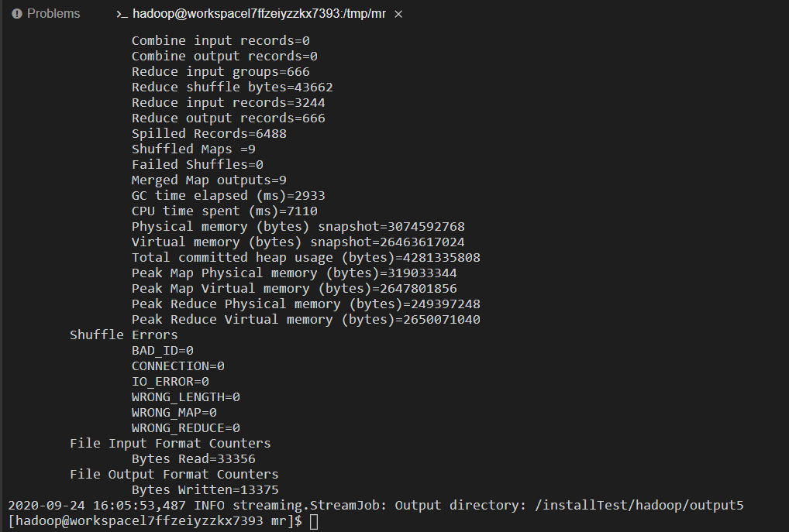Click the hadoop@workspace shell prompt text
789x532 pixels.
coord(155,521)
